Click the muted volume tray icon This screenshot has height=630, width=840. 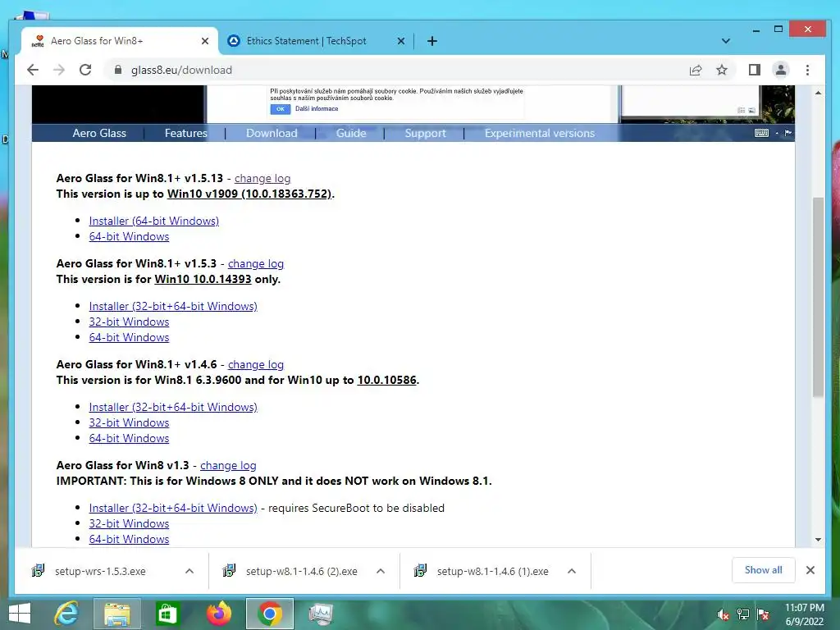[x=723, y=615]
